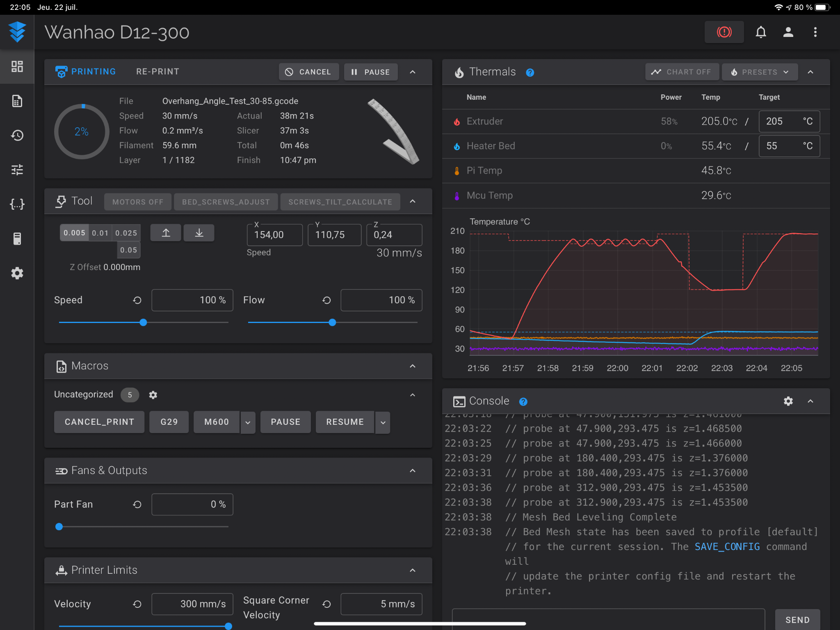Collapse the Fans & Outputs panel
Screen dimensions: 840x630
click(x=413, y=471)
